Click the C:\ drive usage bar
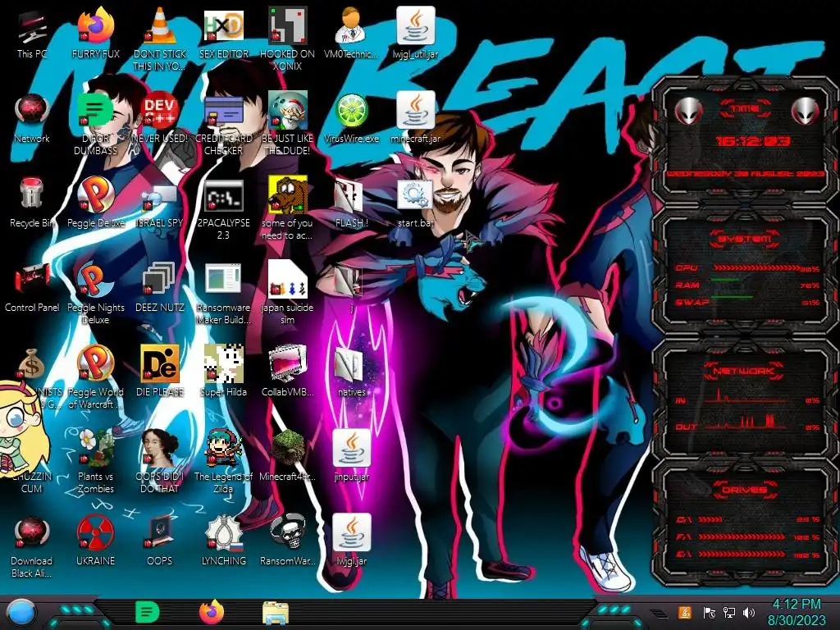The height and width of the screenshot is (630, 840). click(x=710, y=519)
